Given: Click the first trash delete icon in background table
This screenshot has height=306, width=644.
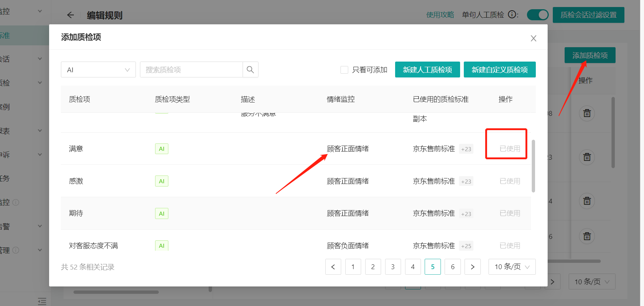Looking at the screenshot, I should click(x=587, y=113).
